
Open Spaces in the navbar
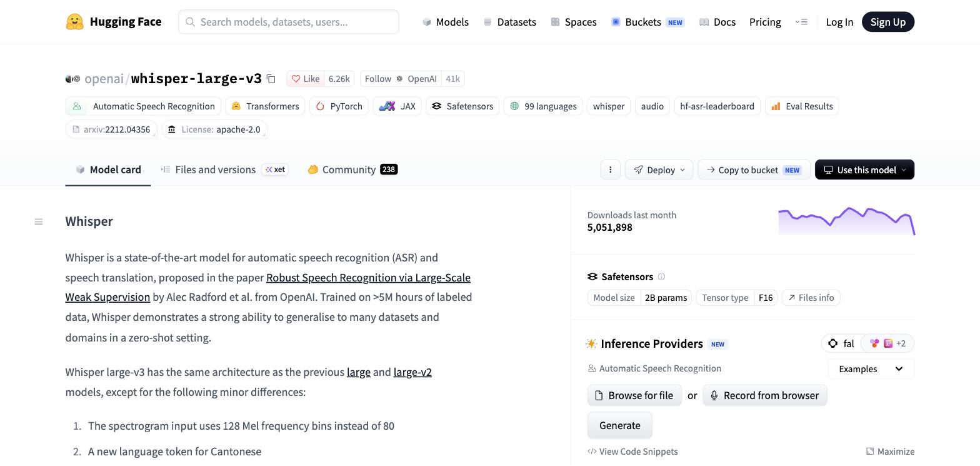(x=574, y=22)
